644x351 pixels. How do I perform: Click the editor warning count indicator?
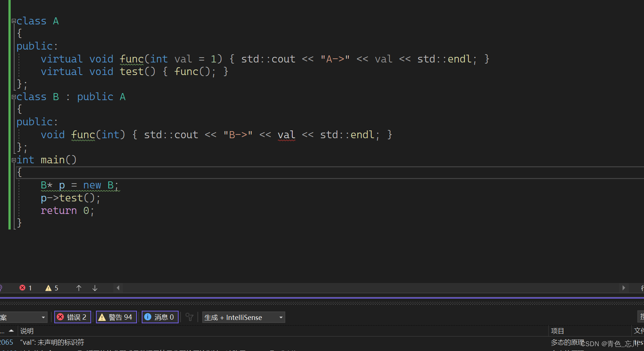click(x=52, y=288)
